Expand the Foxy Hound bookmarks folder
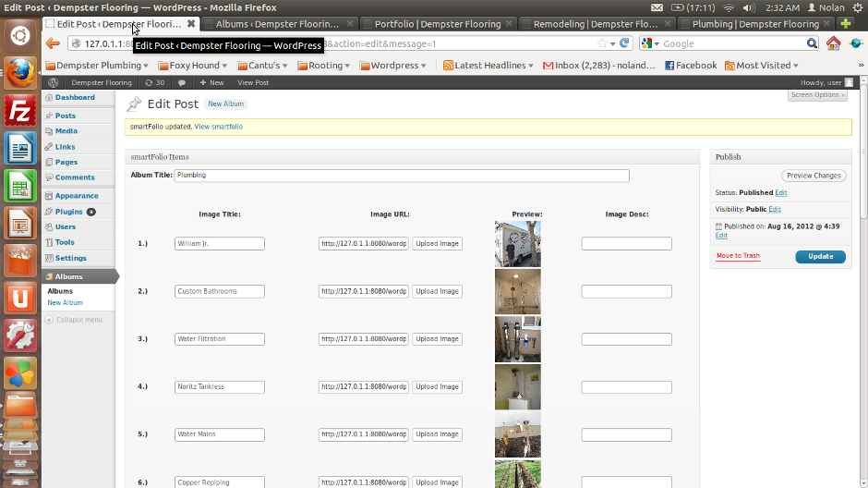This screenshot has height=488, width=868. tap(193, 66)
